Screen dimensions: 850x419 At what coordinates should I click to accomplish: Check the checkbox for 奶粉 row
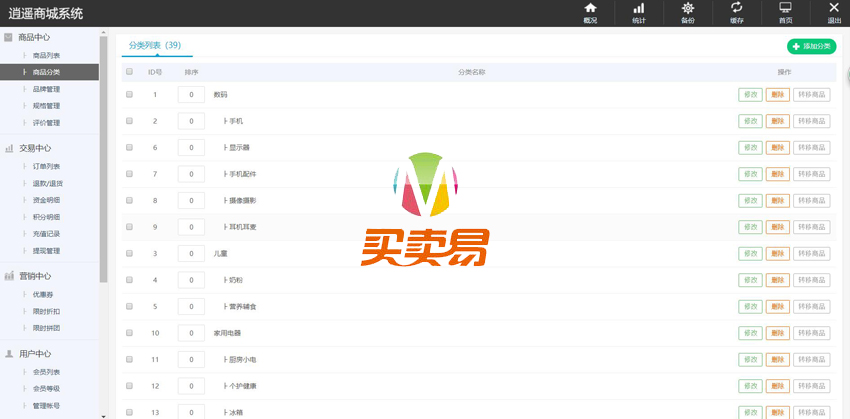(129, 280)
